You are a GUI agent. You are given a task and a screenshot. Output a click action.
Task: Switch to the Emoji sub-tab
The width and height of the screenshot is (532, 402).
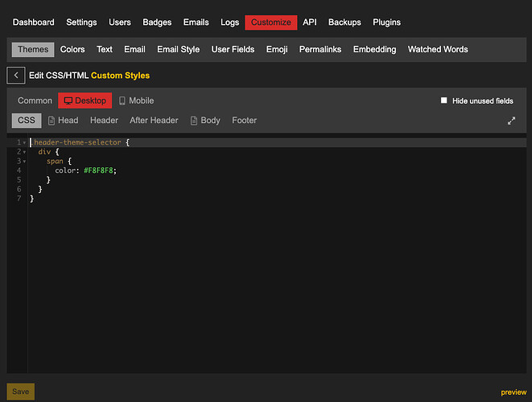coord(277,50)
